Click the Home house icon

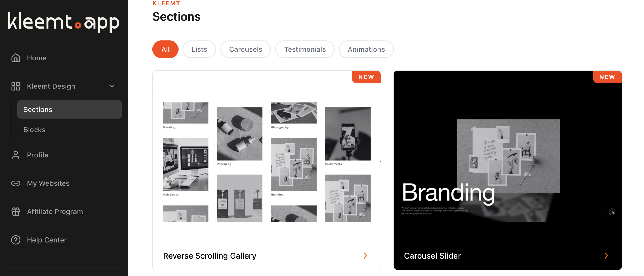(x=16, y=58)
